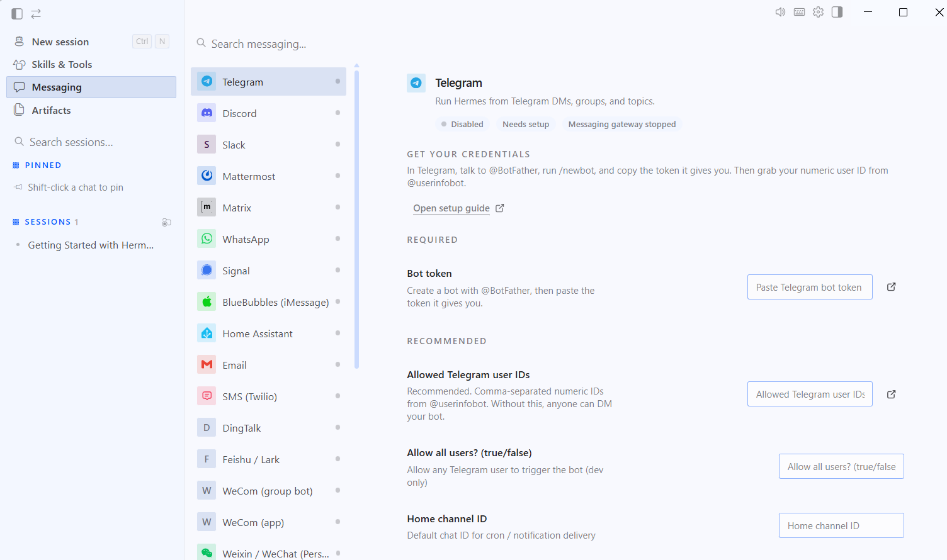Select Feishu / Lark platform entry
This screenshot has height=560, width=947.
click(268, 459)
